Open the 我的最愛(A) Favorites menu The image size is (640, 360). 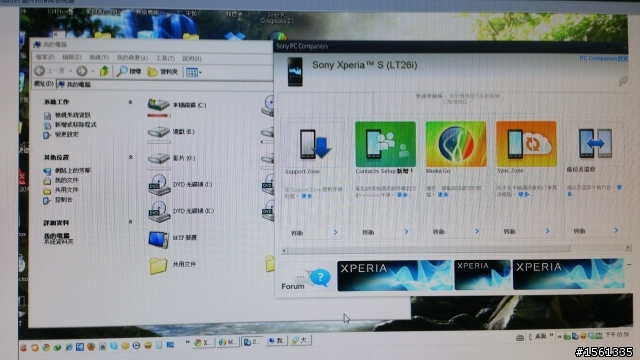click(x=132, y=58)
